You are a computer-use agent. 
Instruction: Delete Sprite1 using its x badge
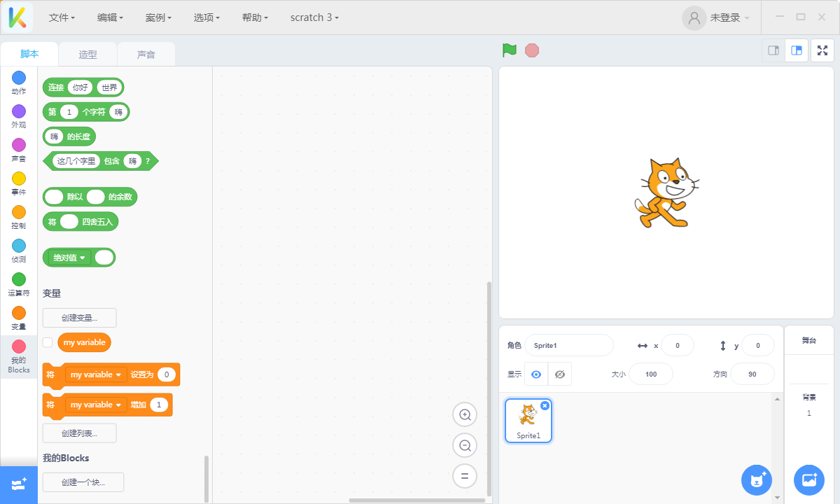coord(545,405)
